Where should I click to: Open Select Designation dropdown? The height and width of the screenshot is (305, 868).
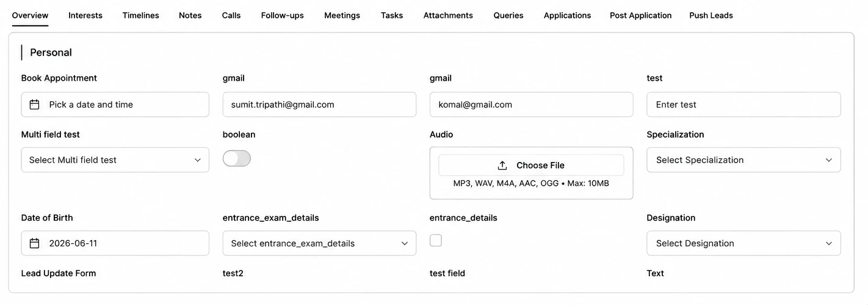click(743, 243)
